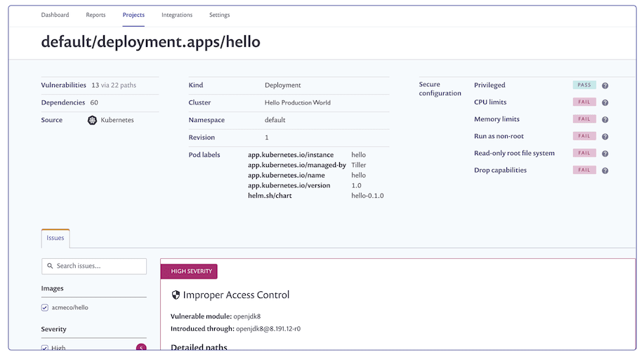Viewport: 644px width, 355px height.
Task: Click the FAIL badge for Memory limits
Action: point(584,119)
